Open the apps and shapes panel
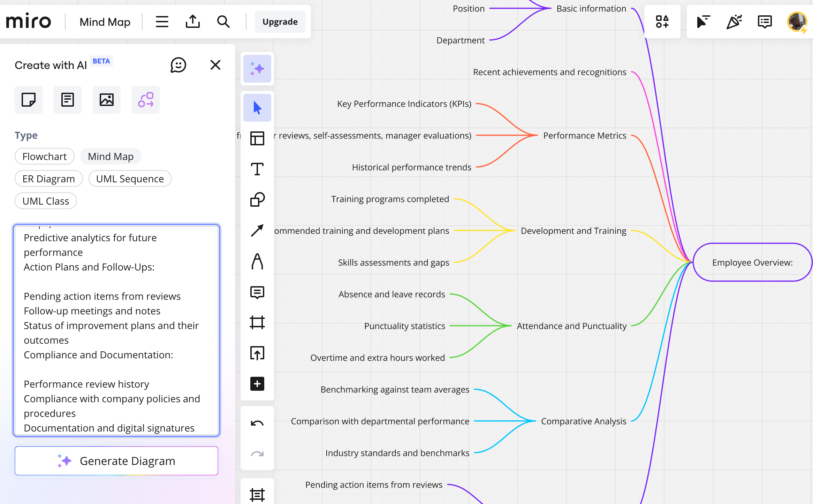813x504 pixels. 662,22
